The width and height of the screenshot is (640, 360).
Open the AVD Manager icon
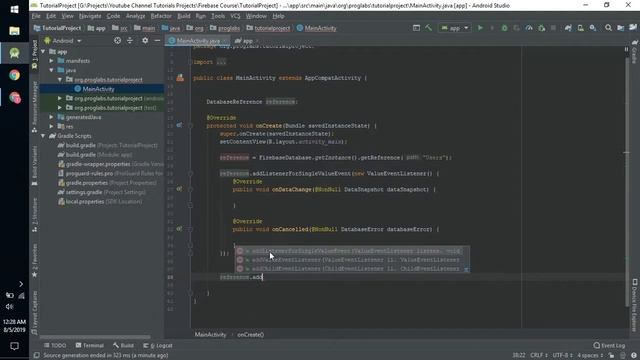(580, 28)
